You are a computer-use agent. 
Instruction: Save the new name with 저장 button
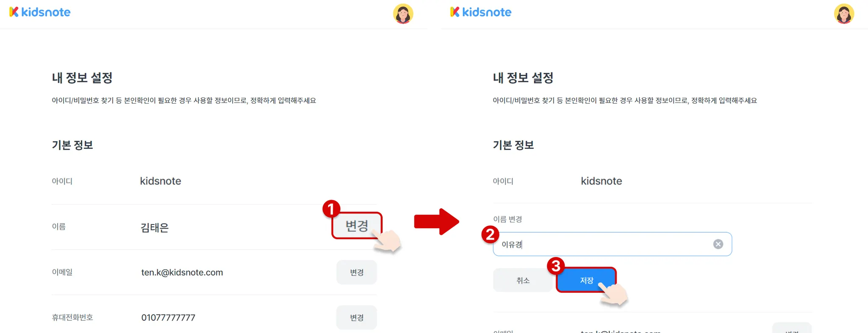coord(586,280)
